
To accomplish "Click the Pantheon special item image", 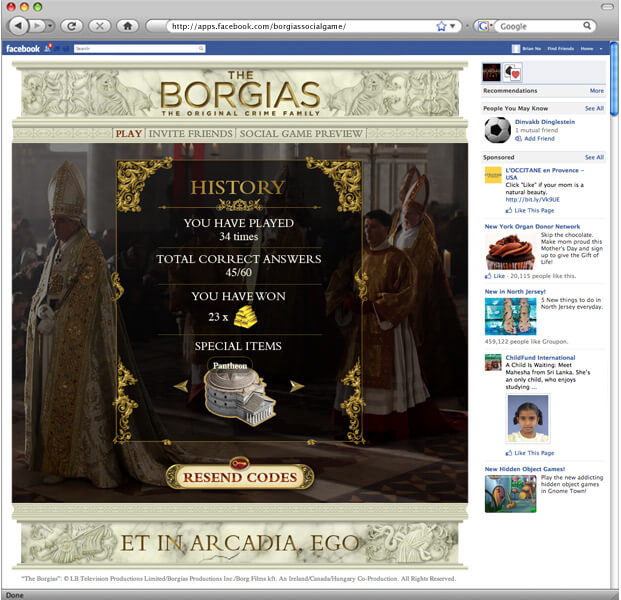I will (240, 398).
